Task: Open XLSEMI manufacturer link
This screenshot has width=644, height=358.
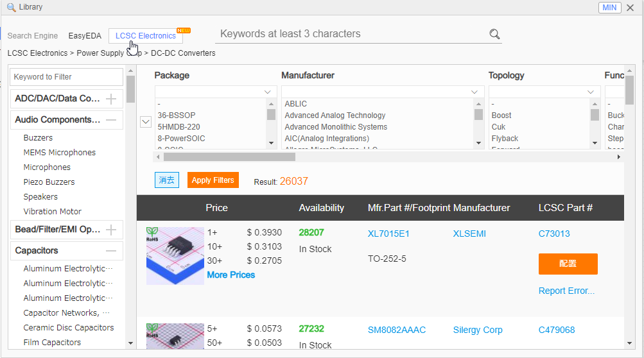Action: 469,234
